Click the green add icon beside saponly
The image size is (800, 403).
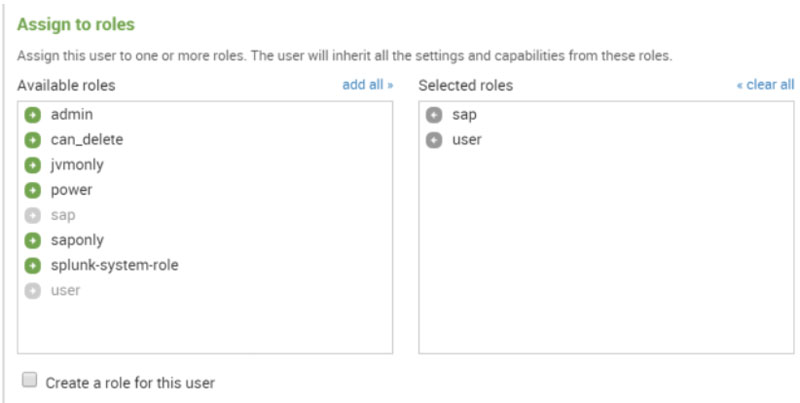[x=32, y=240]
